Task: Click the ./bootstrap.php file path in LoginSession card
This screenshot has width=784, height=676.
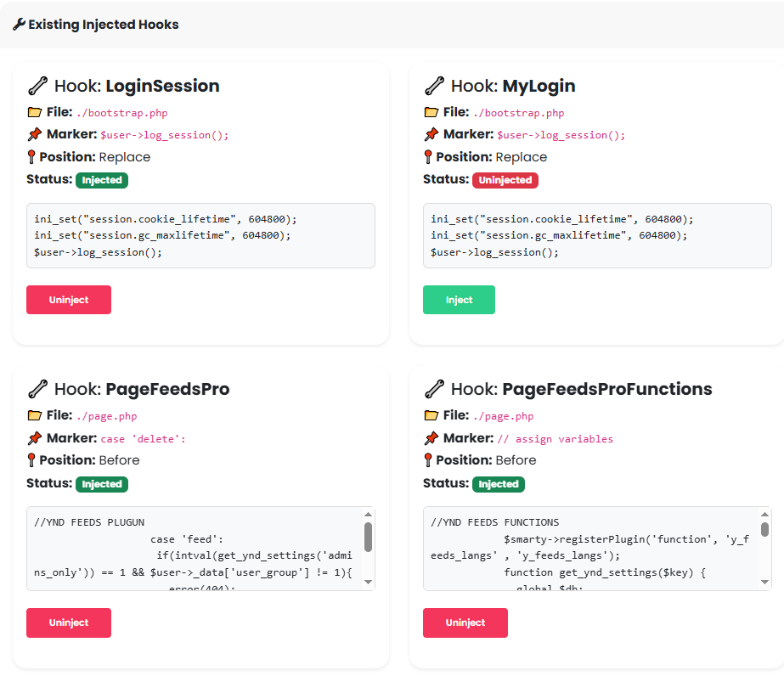Action: tap(122, 113)
